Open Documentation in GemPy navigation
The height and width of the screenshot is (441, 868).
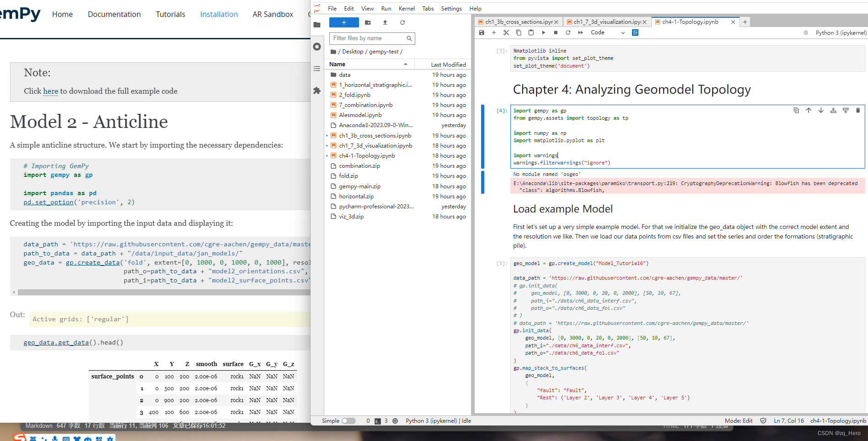[114, 14]
